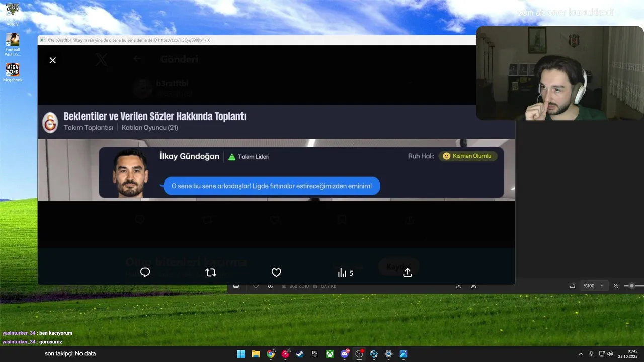This screenshot has width=644, height=362.
Task: Expand the hidden system tray icons chevron
Action: [580, 354]
